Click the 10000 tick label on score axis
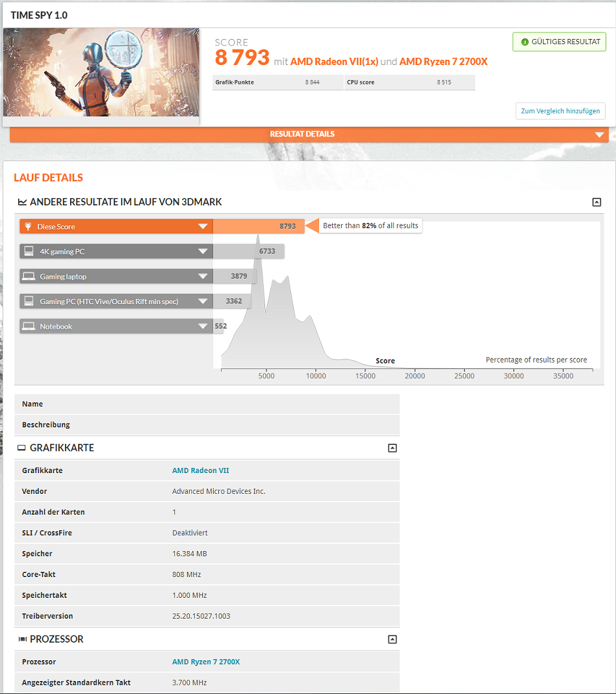This screenshot has height=694, width=616. (316, 376)
